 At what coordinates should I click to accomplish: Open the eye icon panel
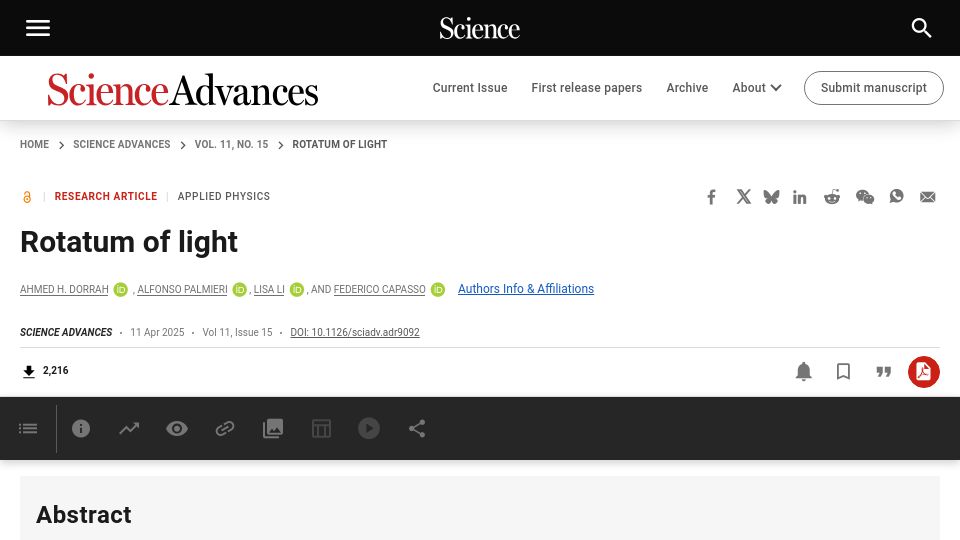177,429
